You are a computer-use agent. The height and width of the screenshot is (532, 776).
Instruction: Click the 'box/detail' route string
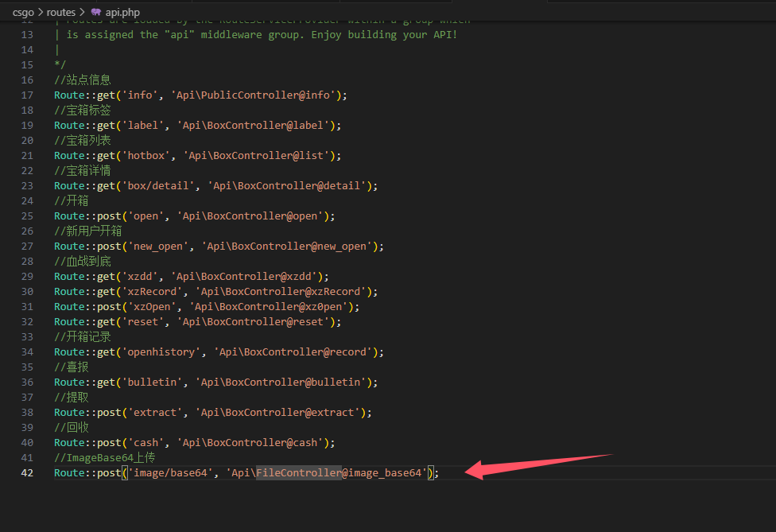tap(158, 185)
